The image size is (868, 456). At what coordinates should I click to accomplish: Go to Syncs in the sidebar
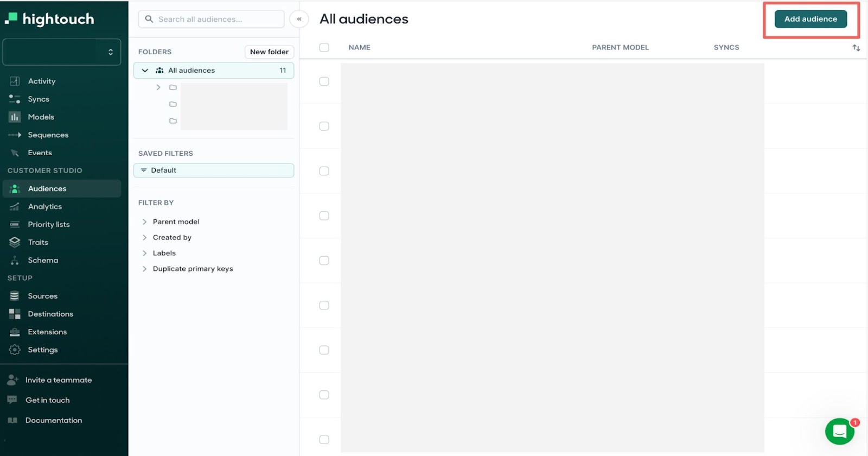[x=39, y=99]
